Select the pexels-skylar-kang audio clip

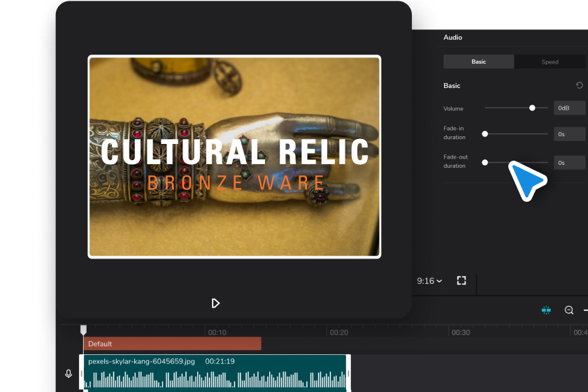click(215, 372)
